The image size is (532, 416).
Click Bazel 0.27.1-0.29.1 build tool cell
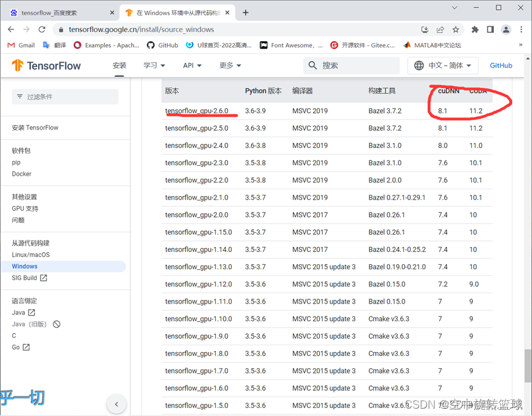397,198
